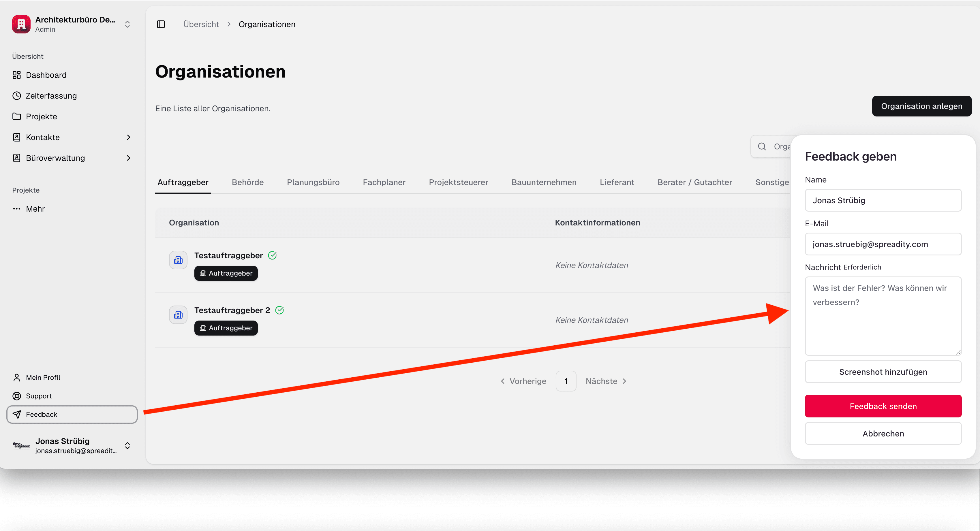Viewport: 980px width, 531px height.
Task: Open the Testauftraggeber 2 organisation name
Action: pyautogui.click(x=232, y=310)
